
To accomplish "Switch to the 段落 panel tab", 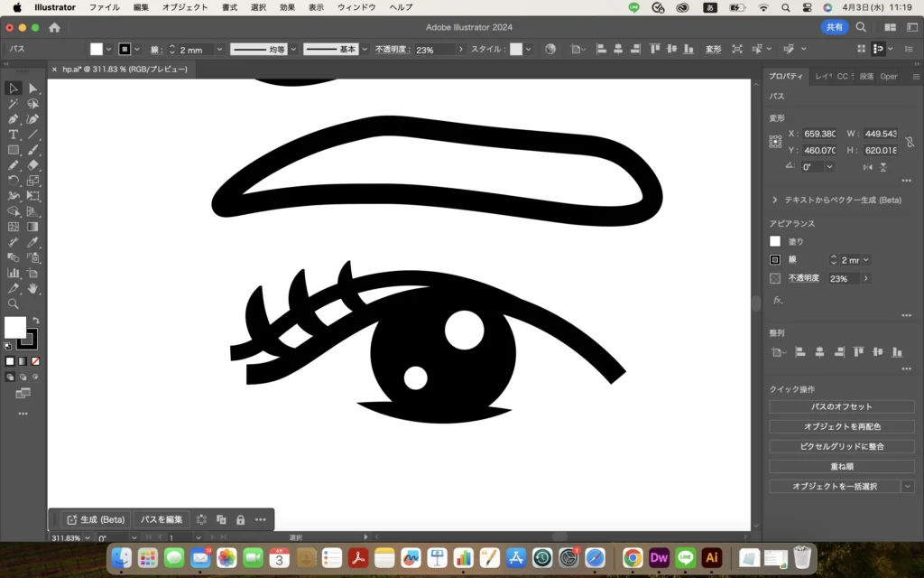I will pyautogui.click(x=866, y=77).
